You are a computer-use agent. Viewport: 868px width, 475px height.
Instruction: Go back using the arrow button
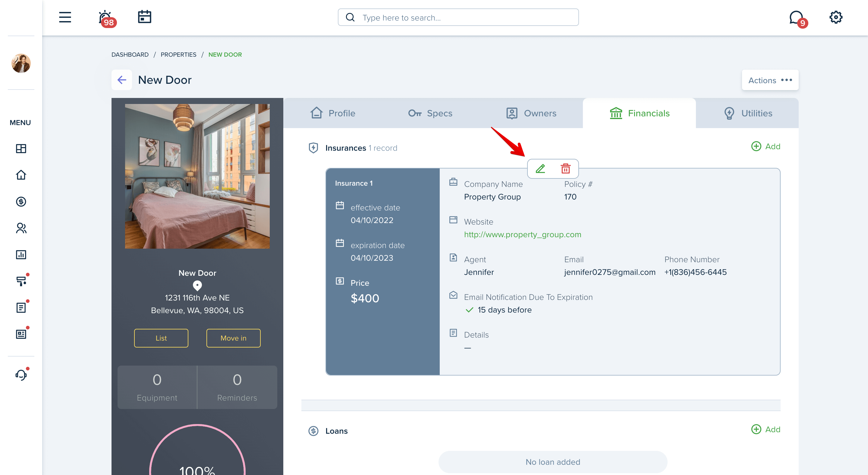(x=122, y=80)
